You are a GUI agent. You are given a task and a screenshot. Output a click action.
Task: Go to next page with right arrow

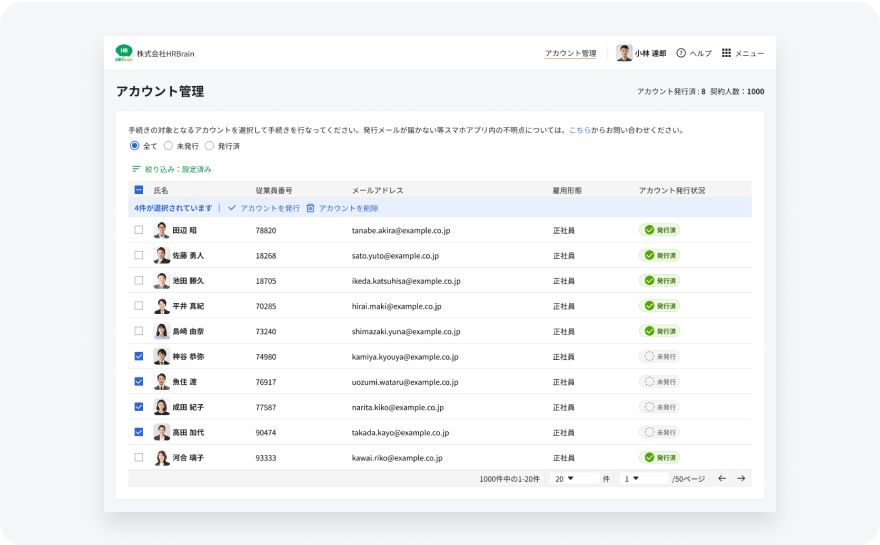[x=741, y=479]
